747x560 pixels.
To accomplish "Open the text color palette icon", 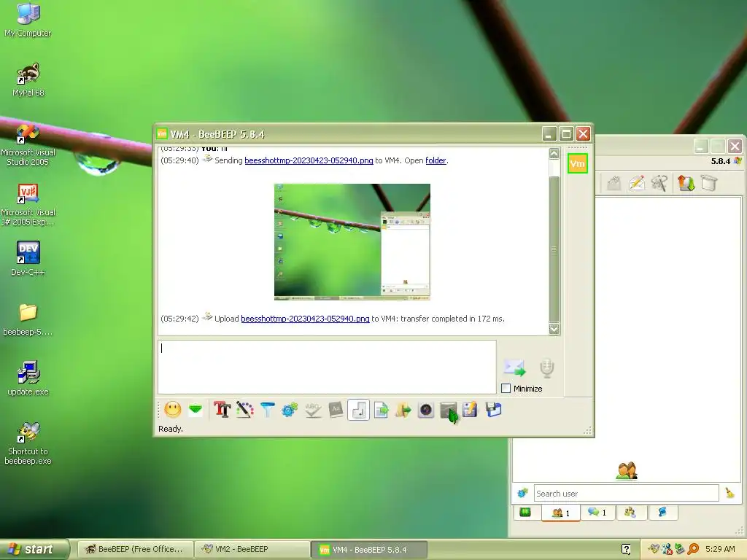I will (x=245, y=410).
